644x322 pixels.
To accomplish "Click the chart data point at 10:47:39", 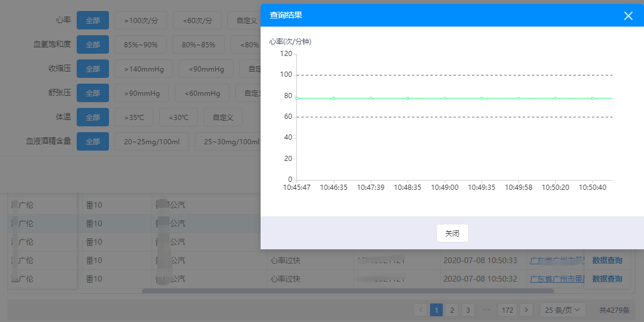I will [371, 98].
